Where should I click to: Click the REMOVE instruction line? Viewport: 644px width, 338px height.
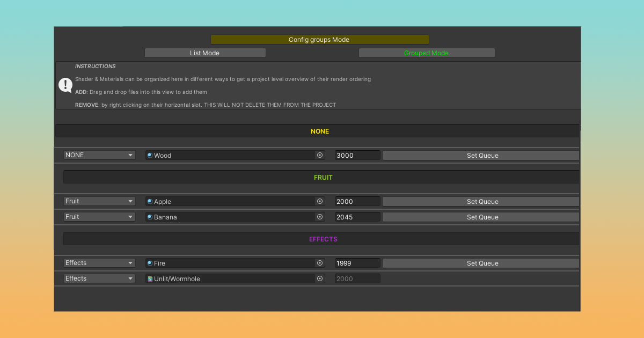(206, 105)
